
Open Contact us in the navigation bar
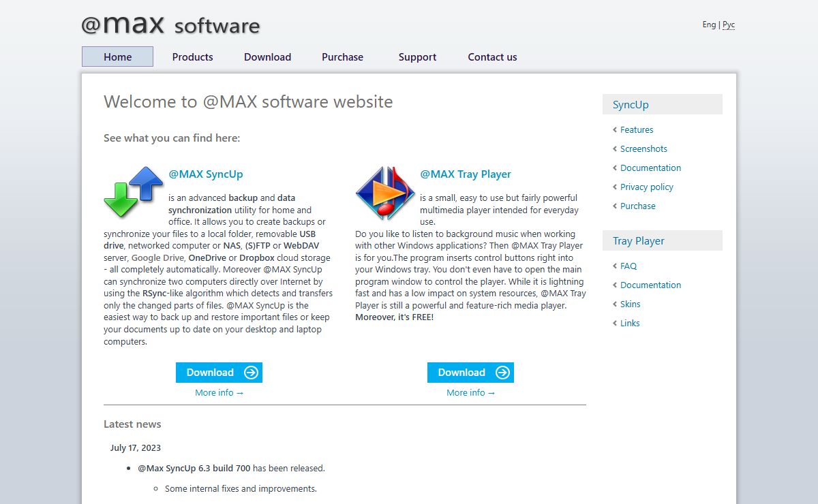[492, 57]
